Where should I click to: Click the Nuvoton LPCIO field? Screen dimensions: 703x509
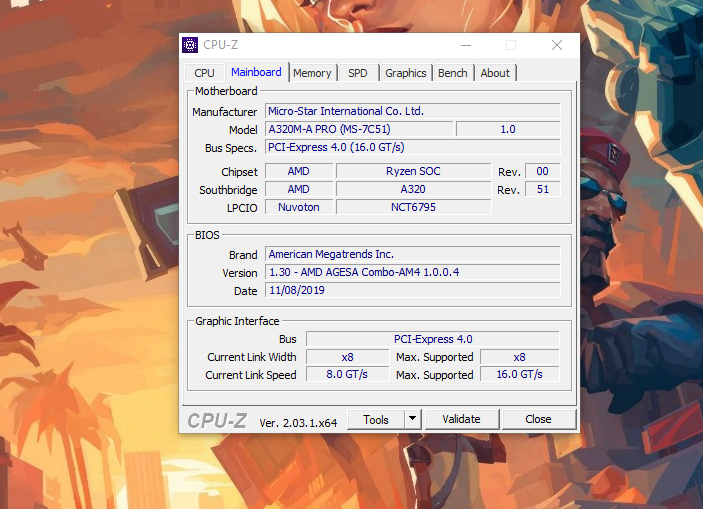[x=299, y=207]
